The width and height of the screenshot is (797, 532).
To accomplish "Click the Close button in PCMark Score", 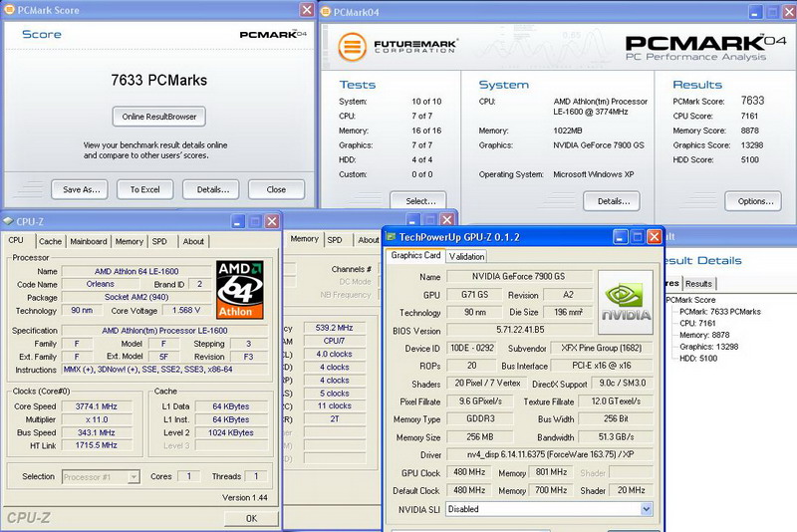I will [276, 189].
